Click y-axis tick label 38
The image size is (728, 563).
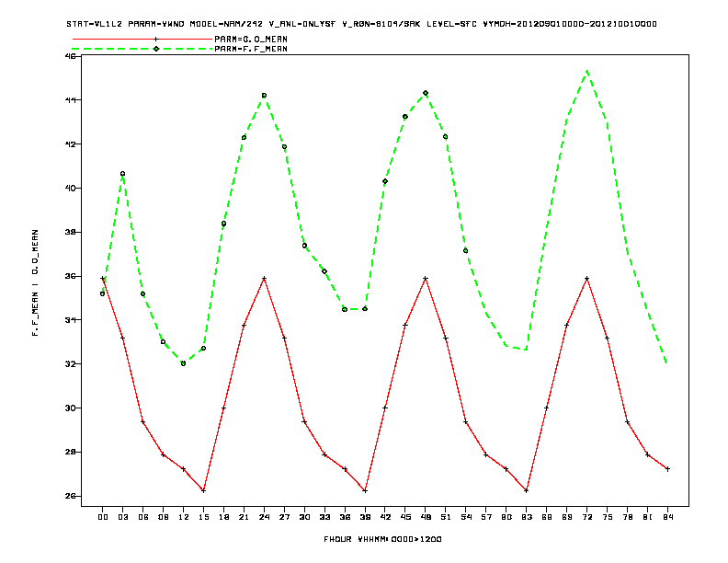71,232
